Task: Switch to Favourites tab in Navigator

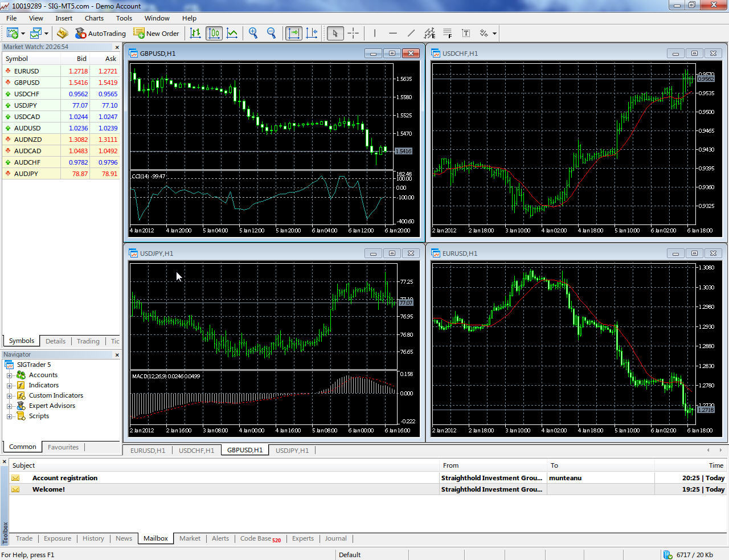Action: click(x=63, y=447)
